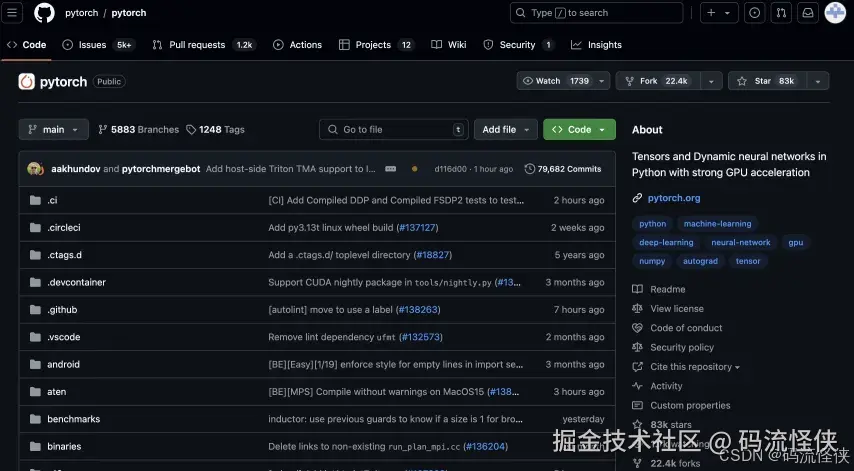Open pull request #137127 link
Screen dimensions: 854x471
pos(418,228)
